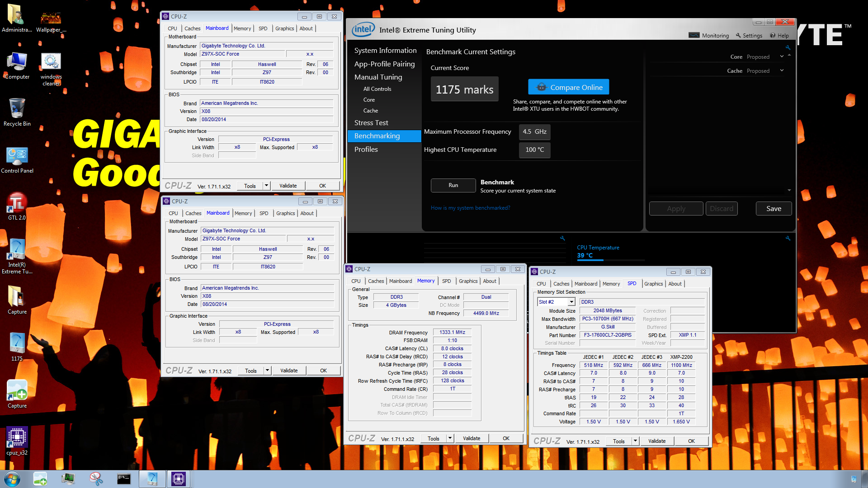868x488 pixels.
Task: Open the Snipping Tool taskbar icon
Action: (x=96, y=479)
